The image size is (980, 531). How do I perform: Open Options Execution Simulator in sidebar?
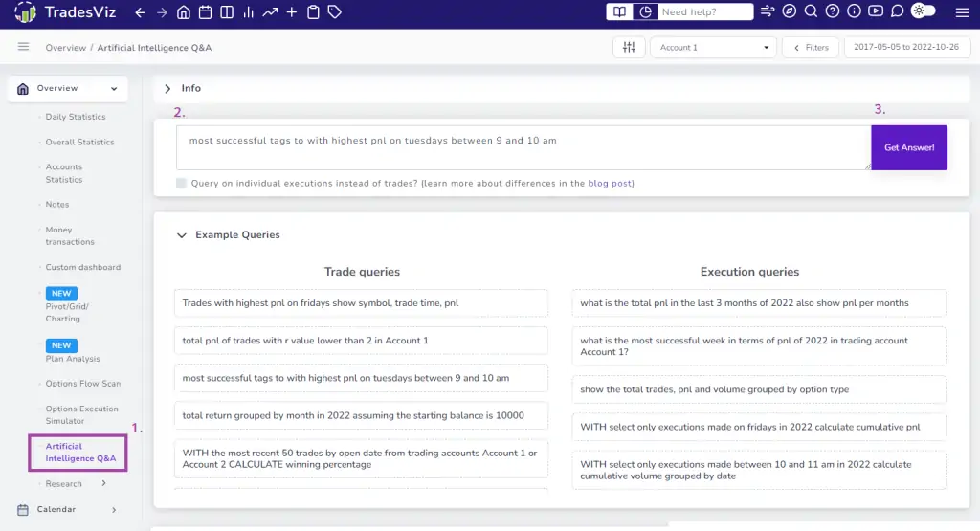[81, 415]
